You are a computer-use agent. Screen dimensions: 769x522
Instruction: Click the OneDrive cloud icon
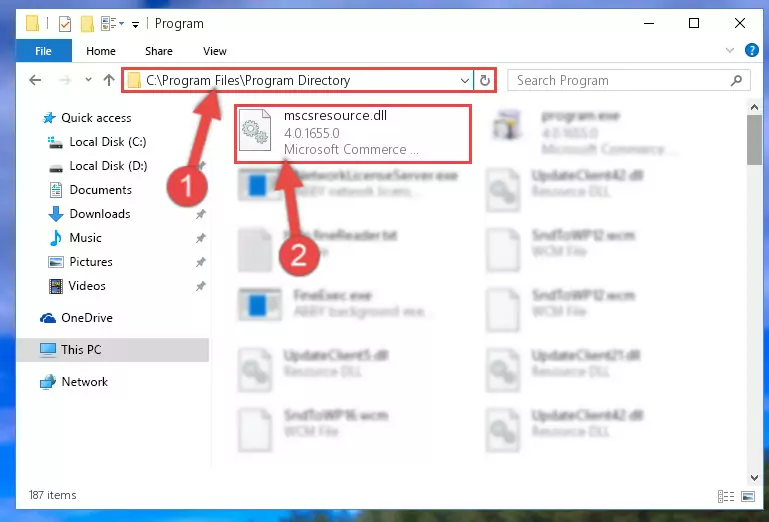coord(48,318)
